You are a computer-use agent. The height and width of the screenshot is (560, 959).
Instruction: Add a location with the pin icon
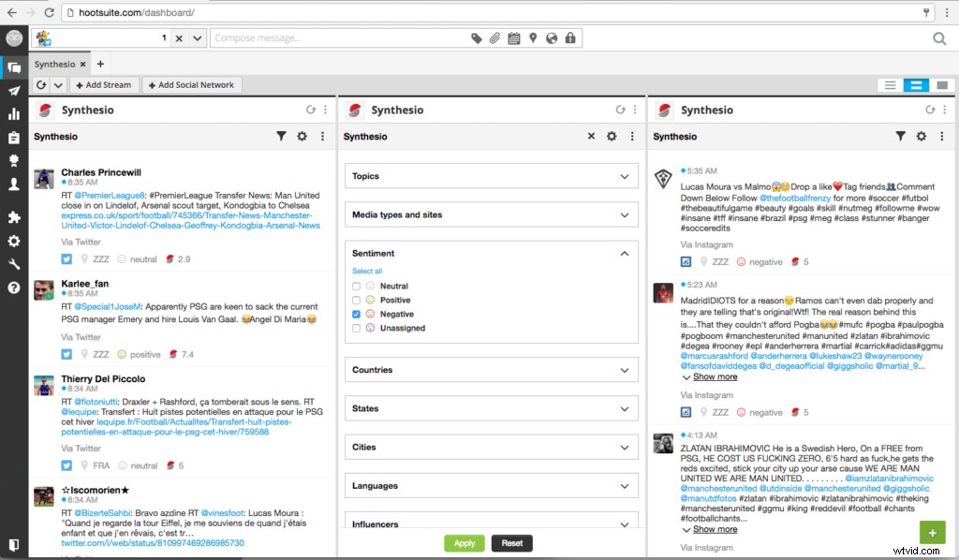pos(532,37)
